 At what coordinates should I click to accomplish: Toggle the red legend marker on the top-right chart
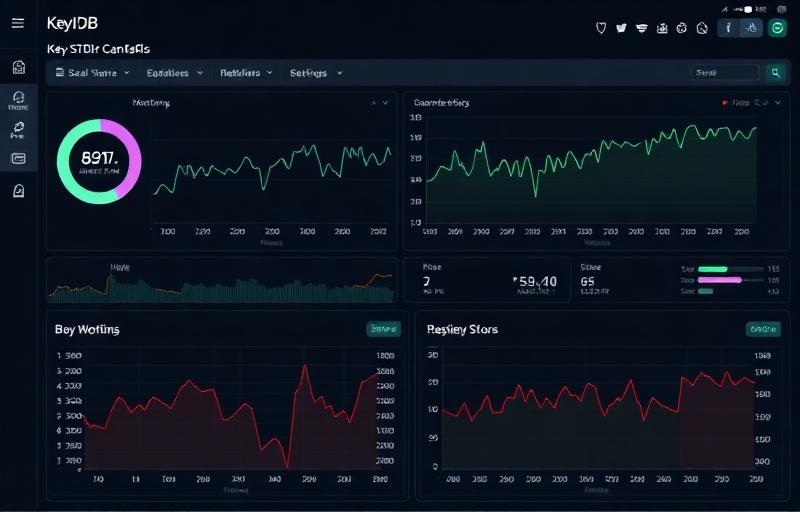[x=724, y=102]
